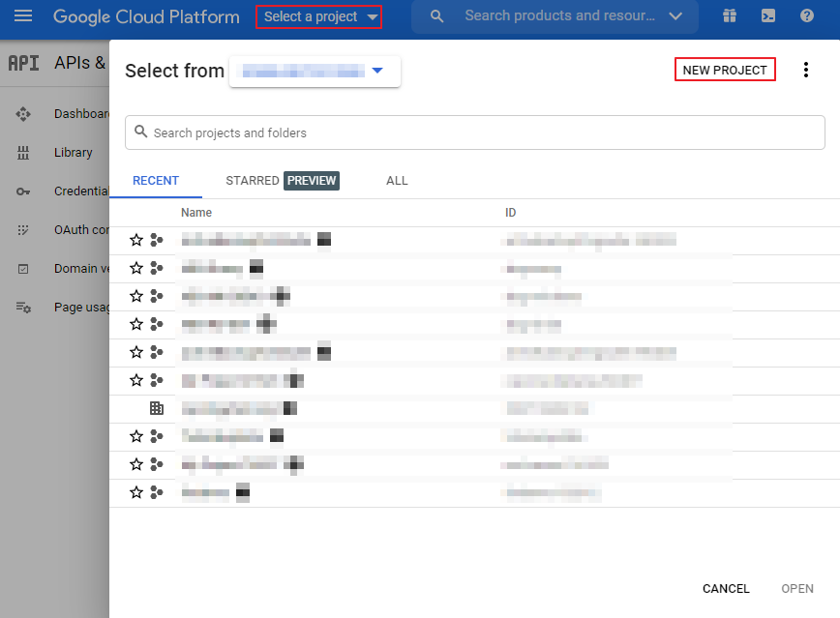Screen dimensions: 840x618
Task: Click the project icon in the last row
Action: pyautogui.click(x=157, y=492)
